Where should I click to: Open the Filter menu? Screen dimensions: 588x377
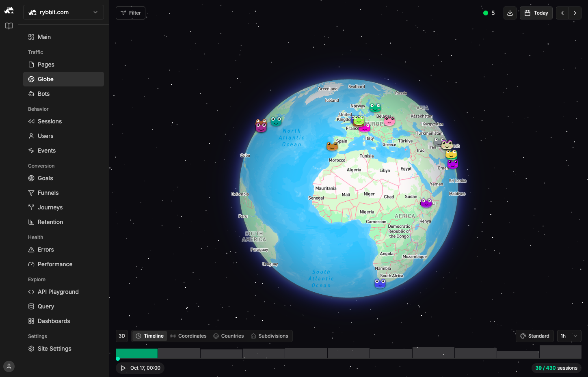coord(130,13)
